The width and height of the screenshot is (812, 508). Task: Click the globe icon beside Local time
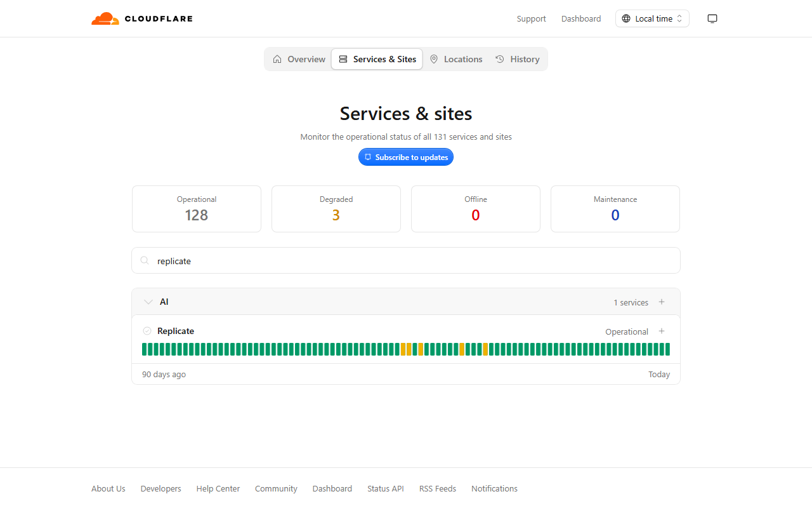[626, 18]
